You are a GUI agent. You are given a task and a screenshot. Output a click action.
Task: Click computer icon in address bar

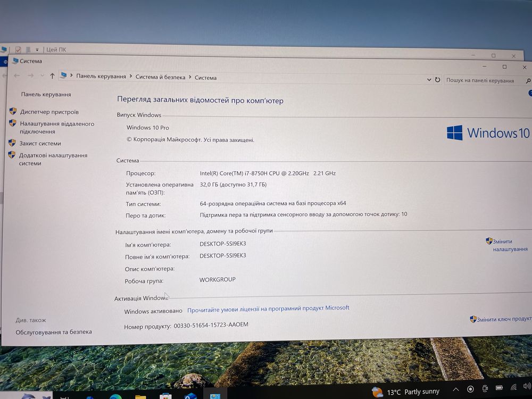63,76
